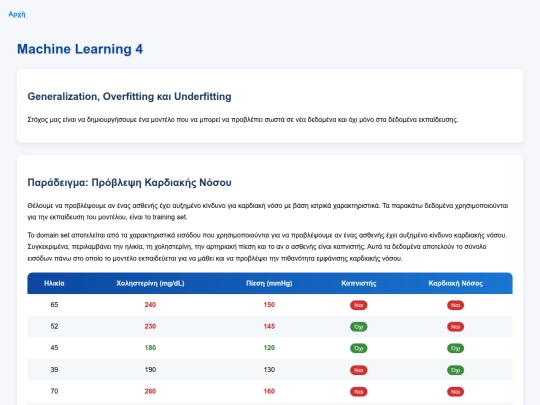
Task: Click the green heart disease badge in the age 39 row
Action: [455, 370]
